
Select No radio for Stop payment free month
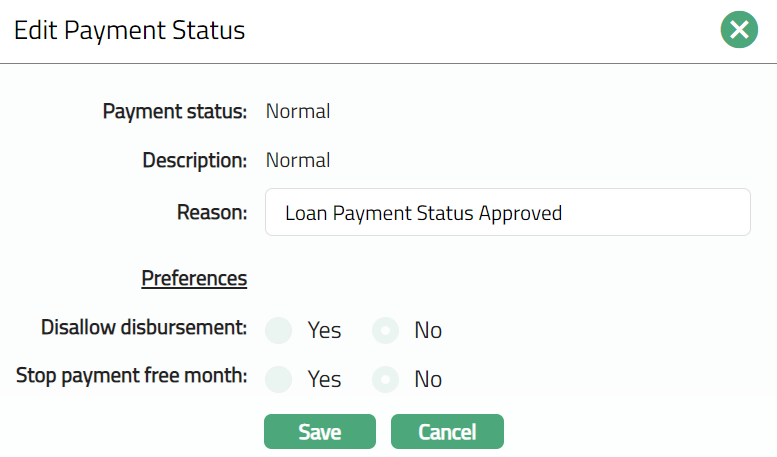coord(386,379)
